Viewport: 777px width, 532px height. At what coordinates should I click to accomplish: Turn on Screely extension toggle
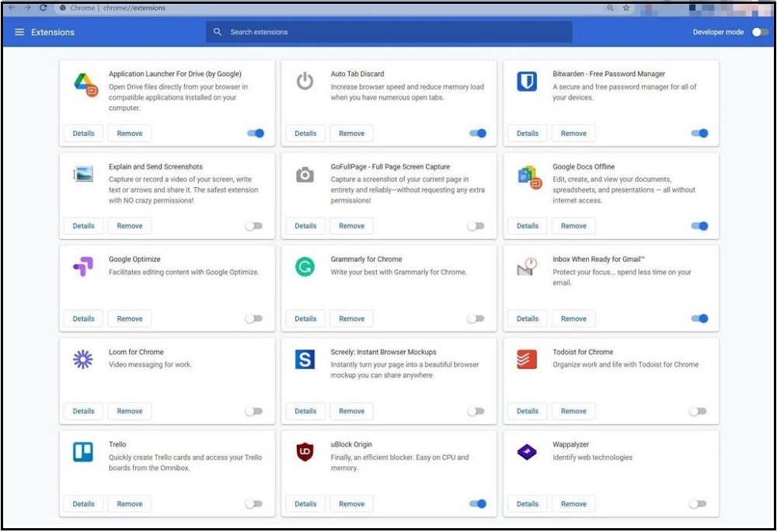pos(476,411)
